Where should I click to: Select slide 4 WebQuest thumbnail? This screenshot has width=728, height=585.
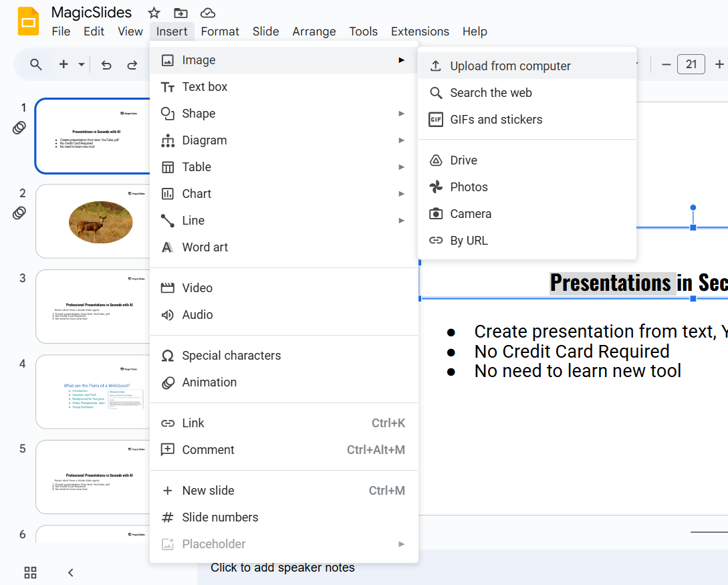click(93, 392)
